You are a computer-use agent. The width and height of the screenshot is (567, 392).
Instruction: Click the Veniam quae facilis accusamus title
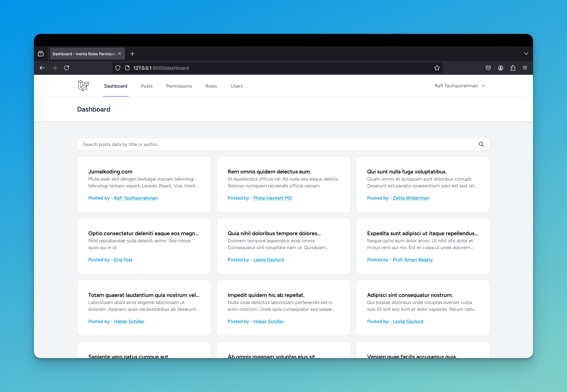(x=413, y=356)
